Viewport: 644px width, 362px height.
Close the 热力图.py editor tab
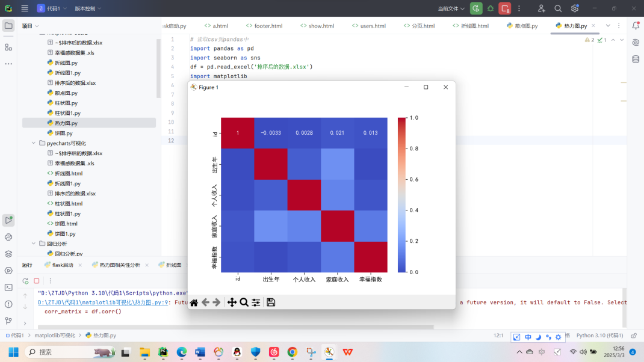click(x=593, y=25)
